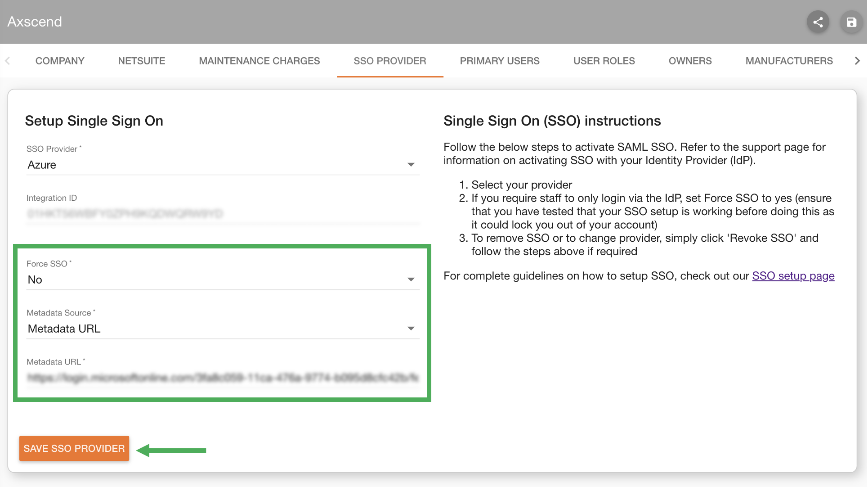
Task: Go to Maintenance Charges tab
Action: click(x=260, y=61)
